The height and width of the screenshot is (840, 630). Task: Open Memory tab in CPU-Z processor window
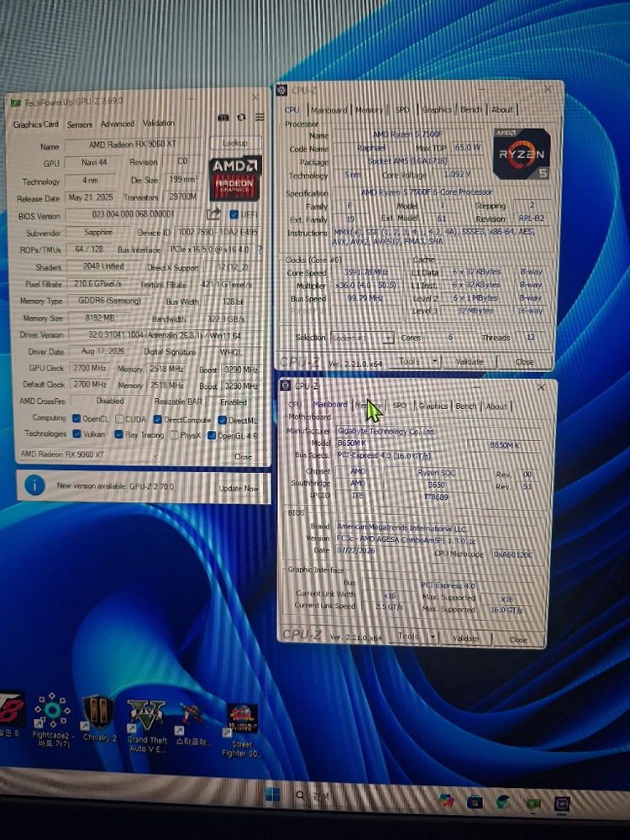pos(370,110)
